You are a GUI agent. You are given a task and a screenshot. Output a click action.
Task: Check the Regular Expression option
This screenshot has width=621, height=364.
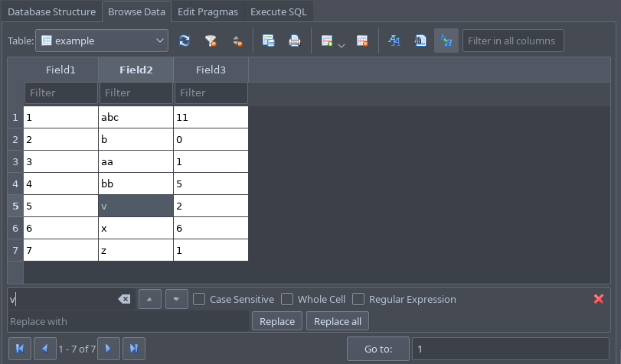[x=358, y=299]
